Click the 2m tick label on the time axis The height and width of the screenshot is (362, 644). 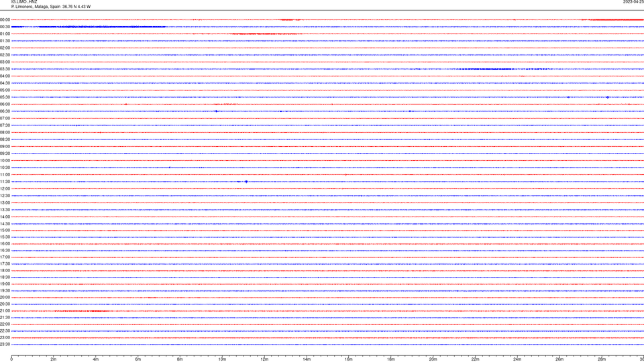54,359
